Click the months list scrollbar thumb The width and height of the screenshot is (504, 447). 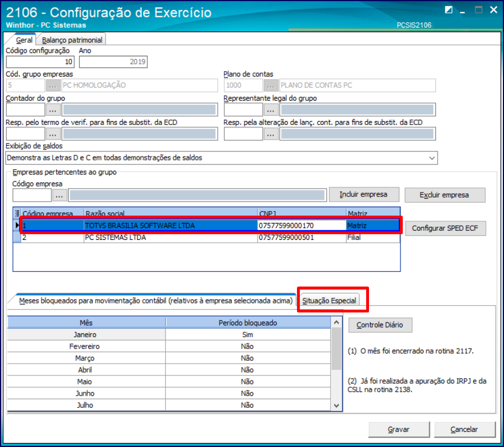tap(336, 349)
